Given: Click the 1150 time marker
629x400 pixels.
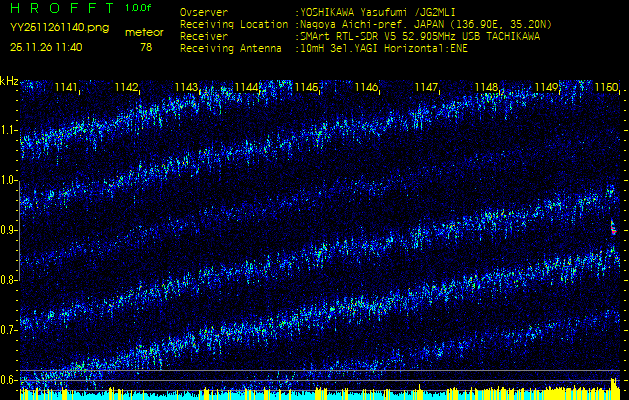Looking at the screenshot, I should tap(605, 88).
